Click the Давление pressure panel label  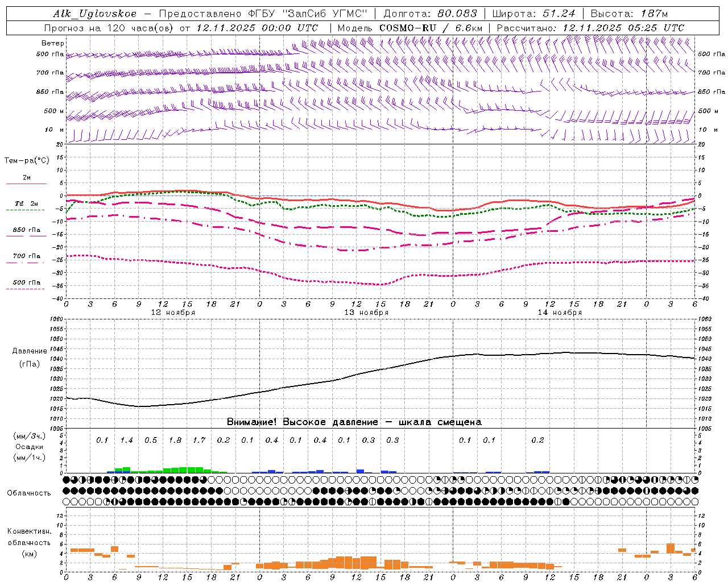(x=30, y=351)
